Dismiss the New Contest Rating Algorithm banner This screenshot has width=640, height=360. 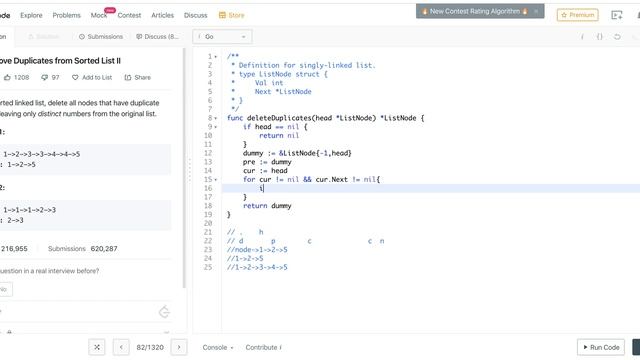pos(536,11)
